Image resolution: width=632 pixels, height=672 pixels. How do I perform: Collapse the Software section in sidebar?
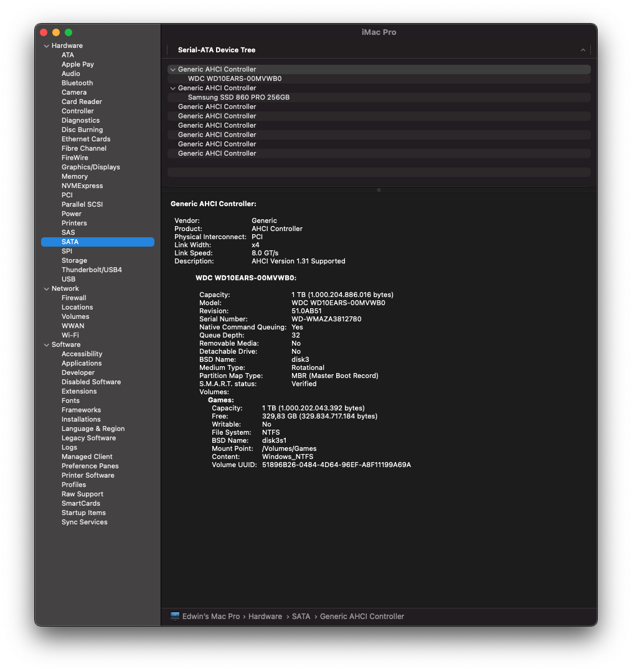[46, 345]
